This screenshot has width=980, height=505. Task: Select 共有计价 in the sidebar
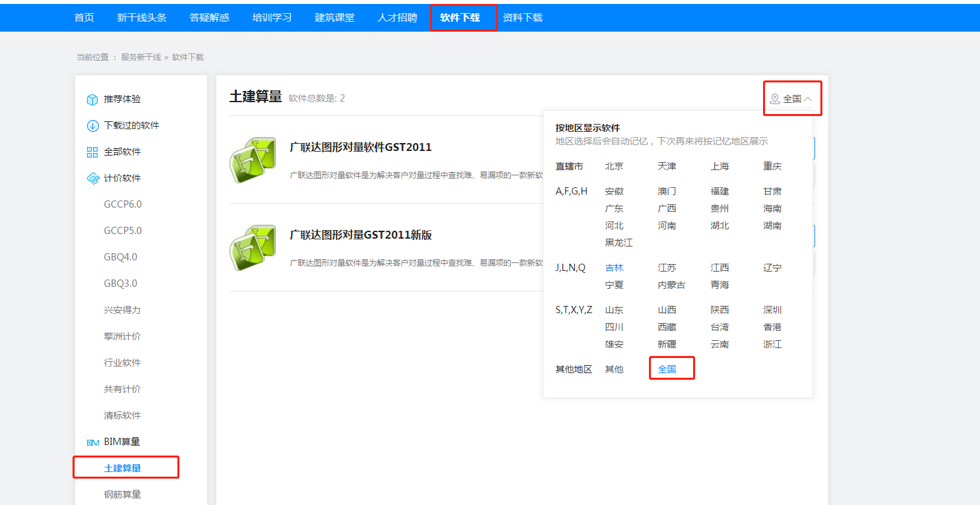[x=123, y=389]
